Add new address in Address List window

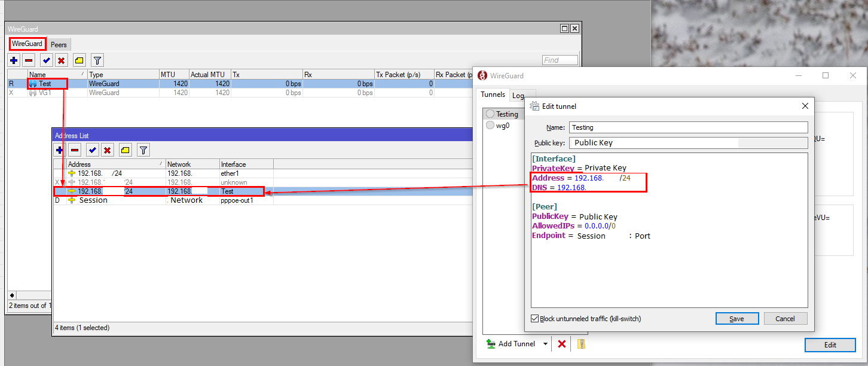[60, 150]
